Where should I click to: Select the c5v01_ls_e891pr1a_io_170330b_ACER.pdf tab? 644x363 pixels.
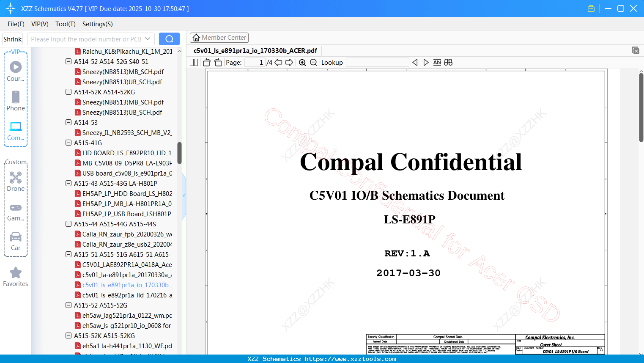(255, 51)
